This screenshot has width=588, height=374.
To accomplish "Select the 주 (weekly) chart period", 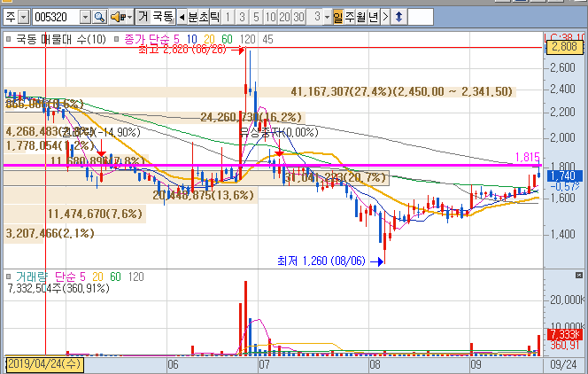I will coord(350,17).
